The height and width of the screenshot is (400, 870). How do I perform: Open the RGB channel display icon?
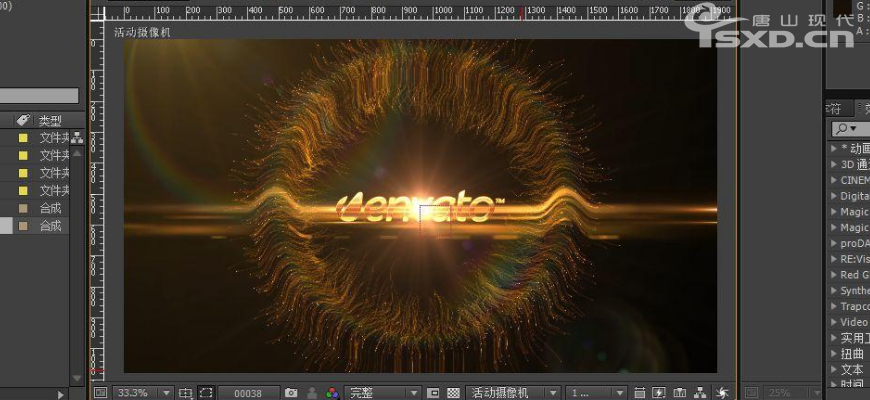(x=332, y=393)
